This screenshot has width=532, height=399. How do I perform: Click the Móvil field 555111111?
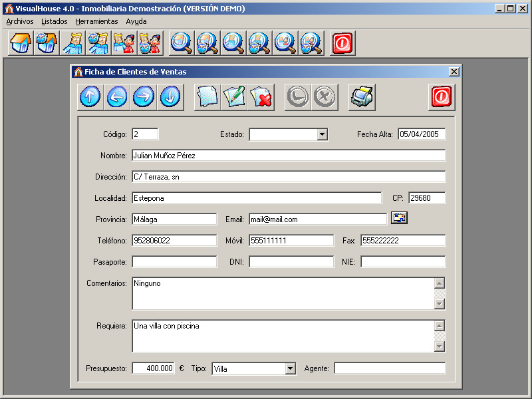pyautogui.click(x=291, y=241)
